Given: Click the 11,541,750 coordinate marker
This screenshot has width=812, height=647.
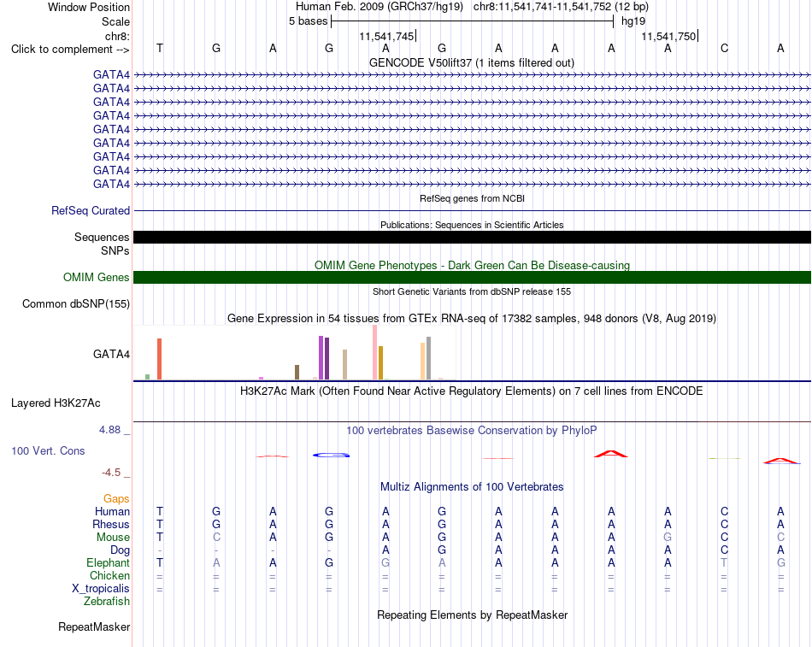Looking at the screenshot, I should point(669,36).
